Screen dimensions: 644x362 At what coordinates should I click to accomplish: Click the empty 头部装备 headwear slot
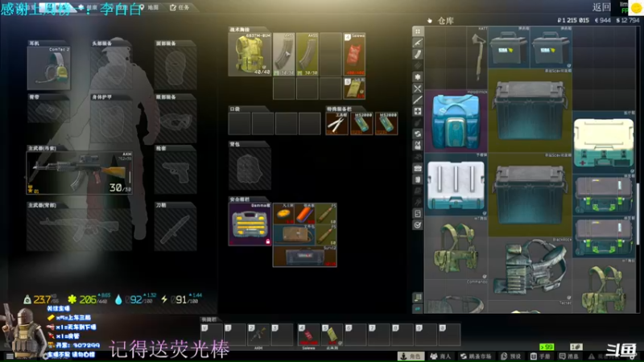[112, 68]
